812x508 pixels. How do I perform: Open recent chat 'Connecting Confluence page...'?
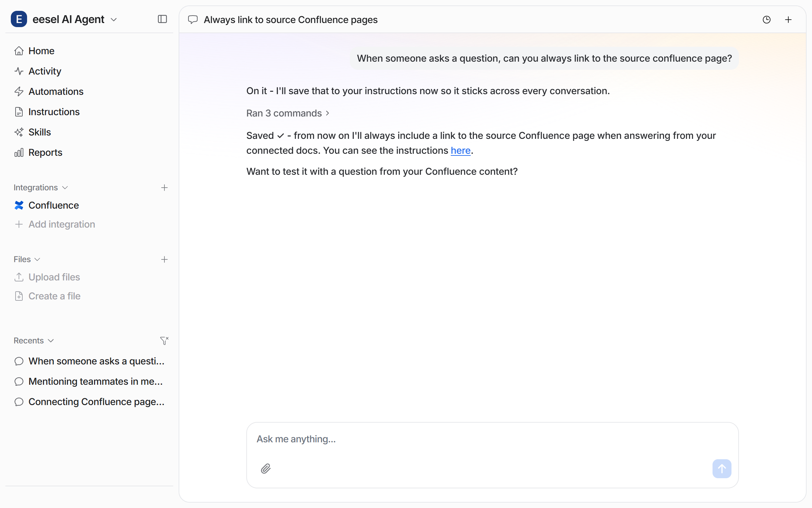96,402
